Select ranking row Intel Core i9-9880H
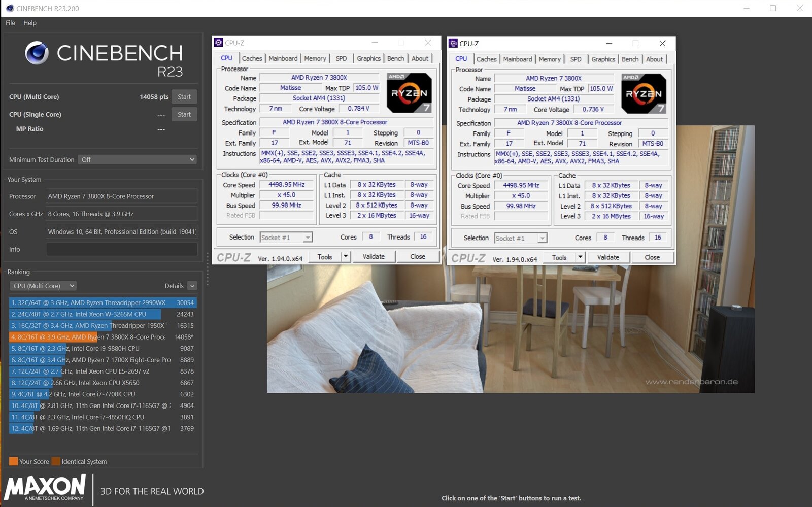 click(x=103, y=348)
